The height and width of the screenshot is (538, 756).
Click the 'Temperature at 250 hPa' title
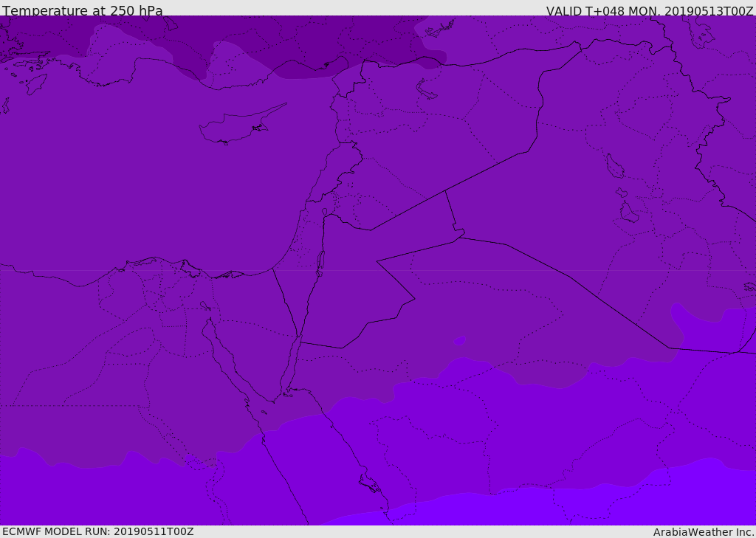pyautogui.click(x=83, y=10)
